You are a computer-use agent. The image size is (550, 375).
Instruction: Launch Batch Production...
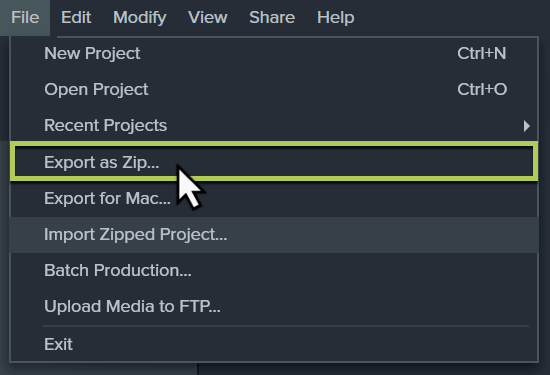click(274, 270)
